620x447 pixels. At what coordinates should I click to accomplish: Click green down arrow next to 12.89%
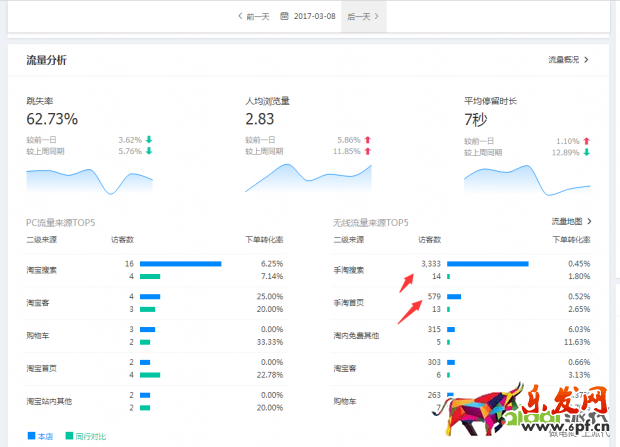click(x=586, y=152)
